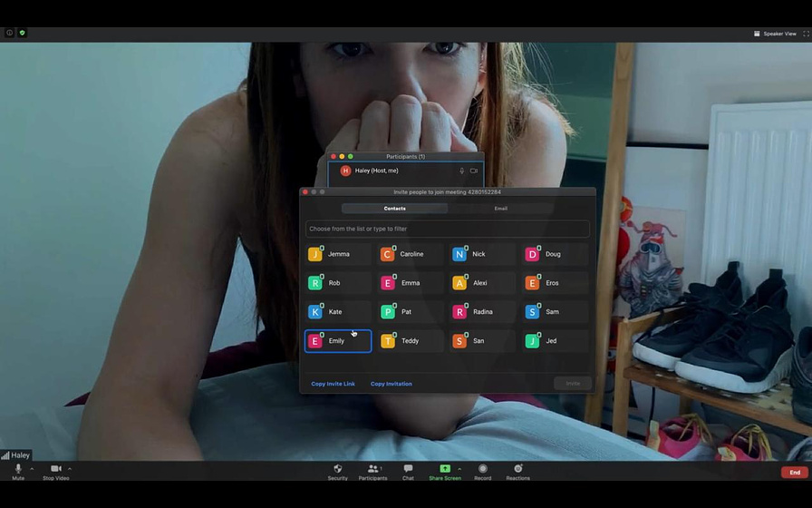Switch to the Contacts tab
812x508 pixels.
394,209
